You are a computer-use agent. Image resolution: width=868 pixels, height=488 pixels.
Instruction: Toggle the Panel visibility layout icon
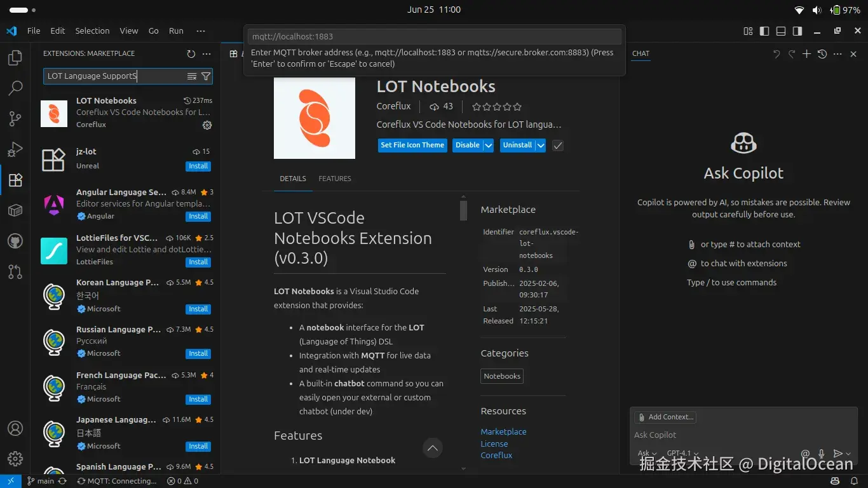click(780, 30)
